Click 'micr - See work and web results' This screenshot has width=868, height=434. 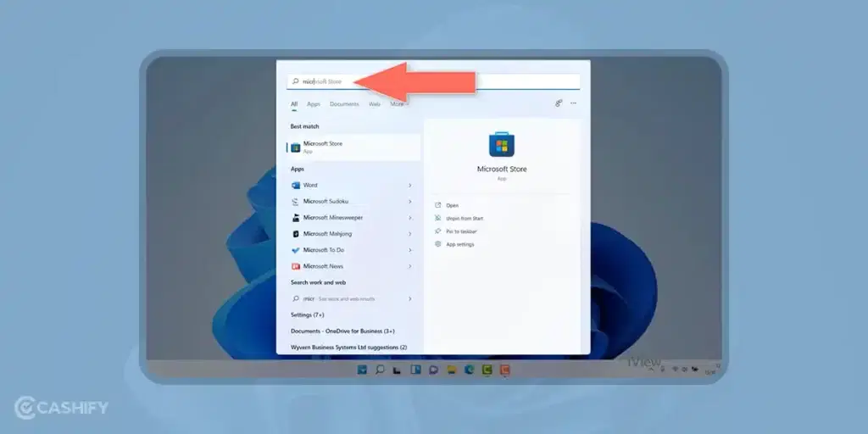(x=339, y=299)
